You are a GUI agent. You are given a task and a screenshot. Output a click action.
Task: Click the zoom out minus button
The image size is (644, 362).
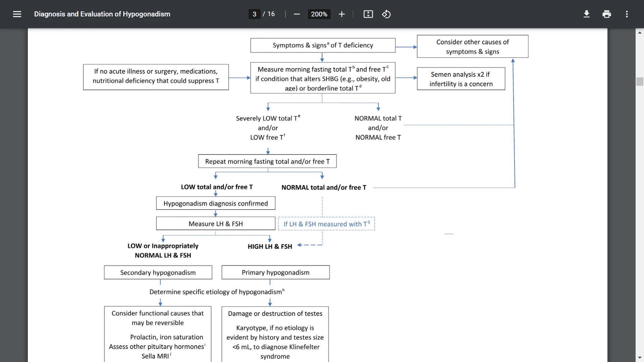pos(297,14)
